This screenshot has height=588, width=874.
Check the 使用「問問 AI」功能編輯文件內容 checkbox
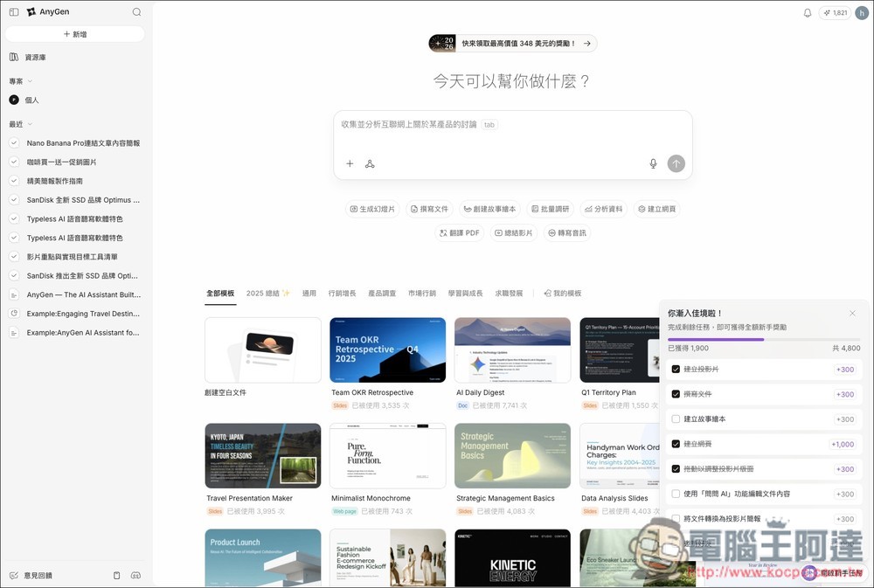click(x=676, y=494)
